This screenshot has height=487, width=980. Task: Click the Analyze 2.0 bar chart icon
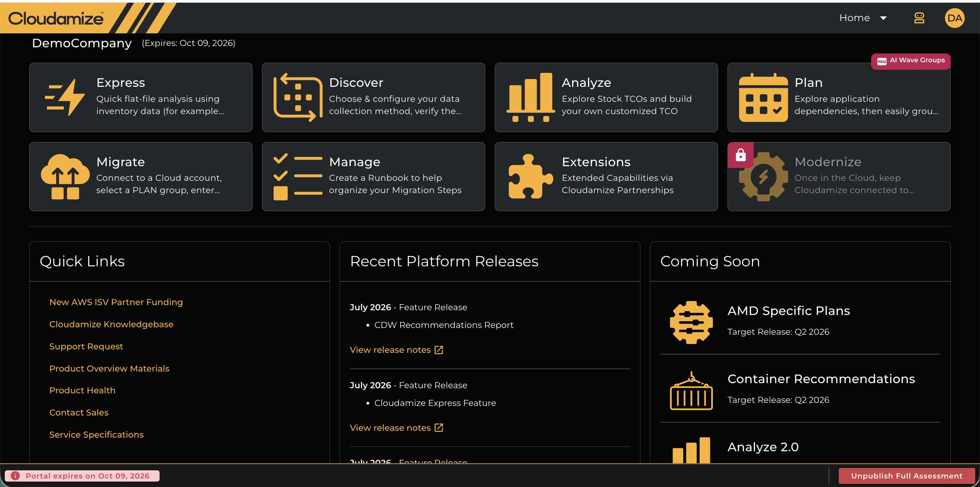(x=691, y=450)
